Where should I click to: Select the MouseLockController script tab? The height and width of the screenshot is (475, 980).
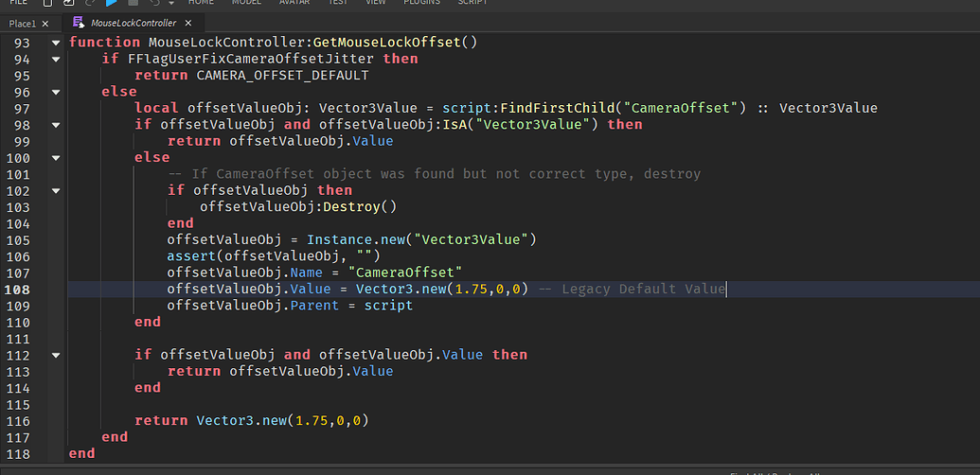(x=134, y=23)
